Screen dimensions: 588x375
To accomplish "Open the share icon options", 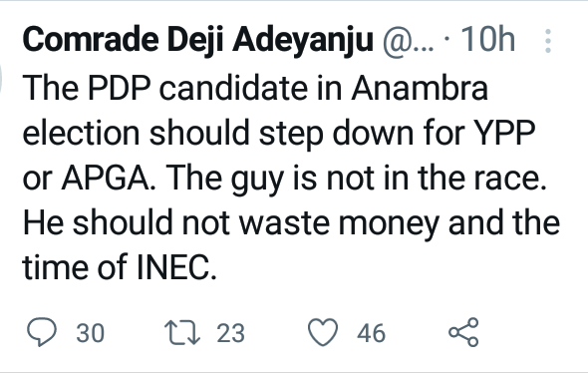I will pos(463,332).
